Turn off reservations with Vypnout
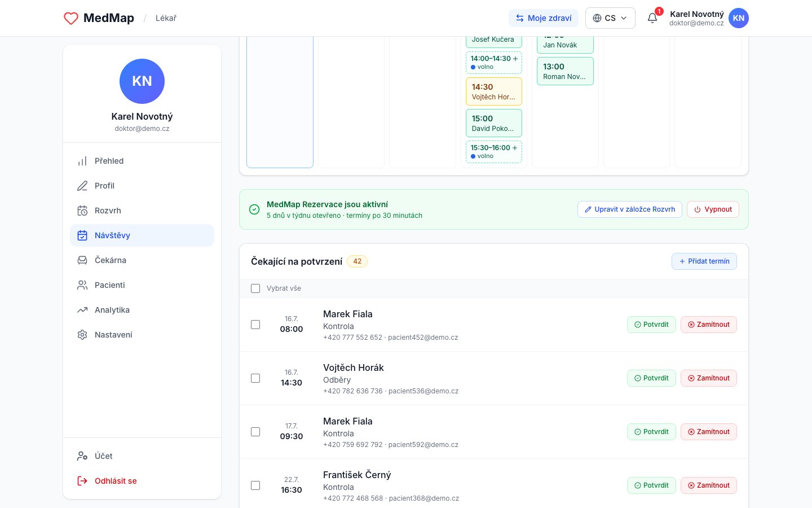 (713, 209)
